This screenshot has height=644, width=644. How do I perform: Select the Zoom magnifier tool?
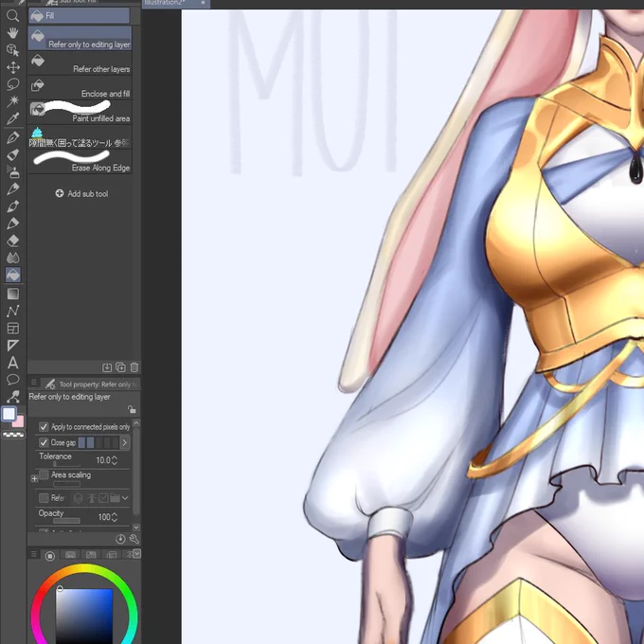12,15
